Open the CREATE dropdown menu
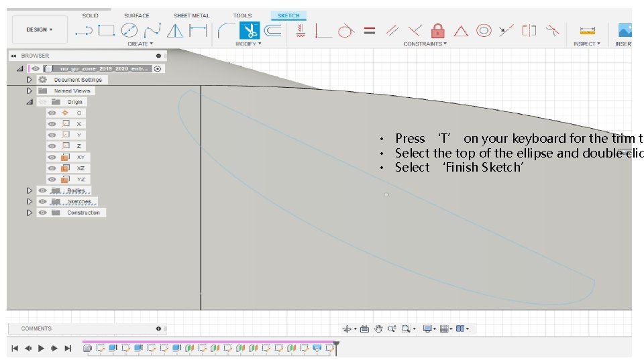The width and height of the screenshot is (644, 362). [x=140, y=44]
